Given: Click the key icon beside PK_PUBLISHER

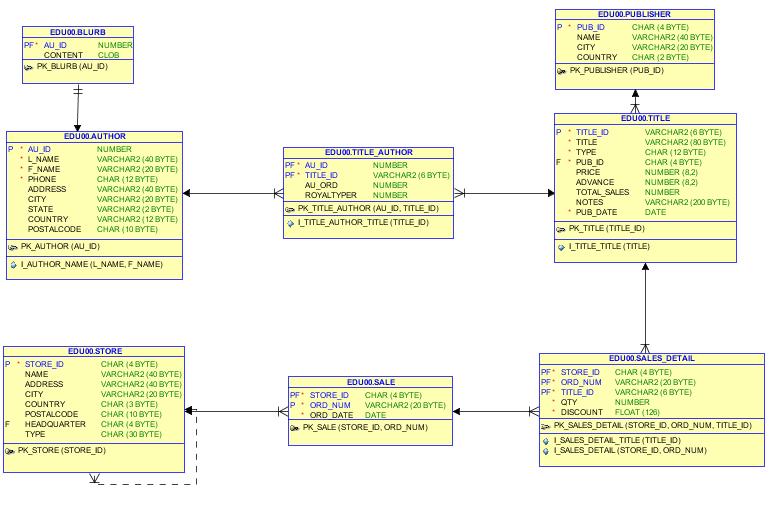Looking at the screenshot, I should point(562,71).
